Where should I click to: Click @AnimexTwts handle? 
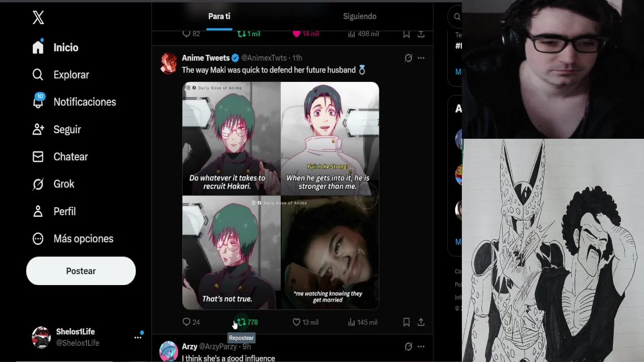pos(264,58)
